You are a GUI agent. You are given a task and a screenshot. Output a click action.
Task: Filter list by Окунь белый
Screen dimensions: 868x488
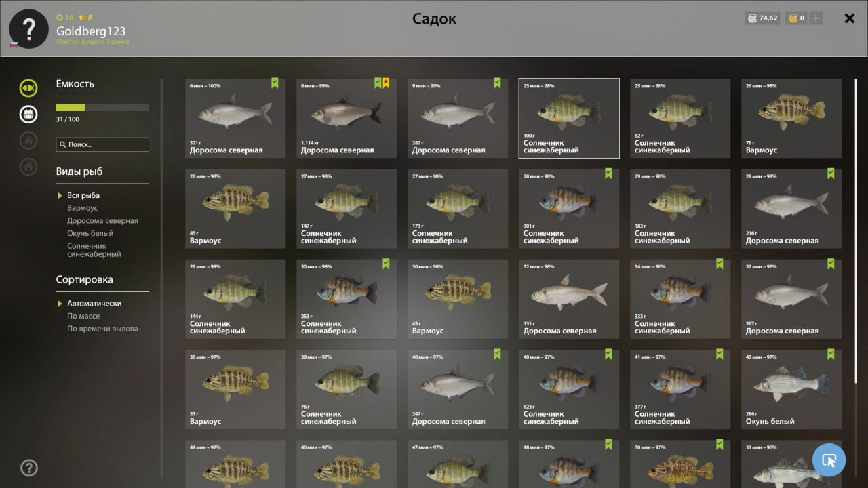pyautogui.click(x=90, y=234)
